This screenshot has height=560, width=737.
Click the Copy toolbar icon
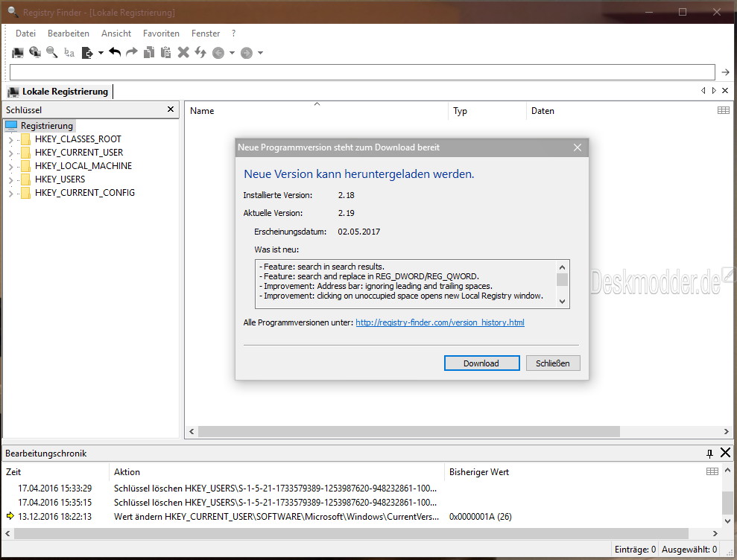pyautogui.click(x=149, y=52)
